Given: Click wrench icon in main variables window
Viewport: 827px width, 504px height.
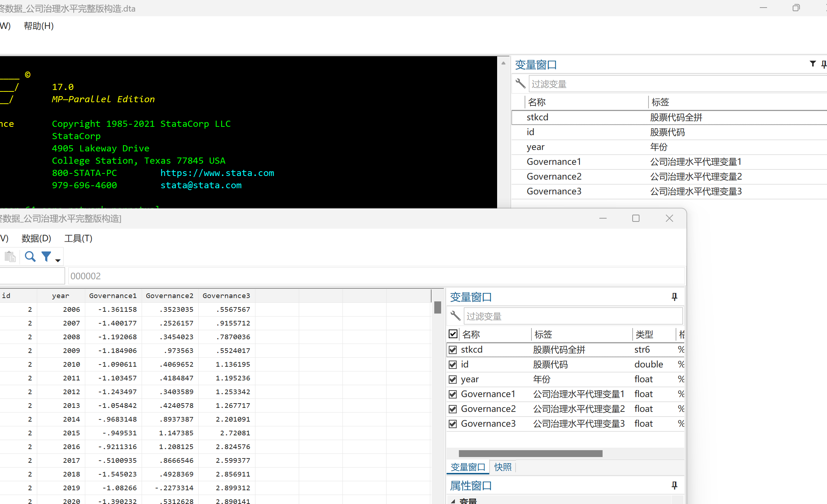Looking at the screenshot, I should point(520,84).
